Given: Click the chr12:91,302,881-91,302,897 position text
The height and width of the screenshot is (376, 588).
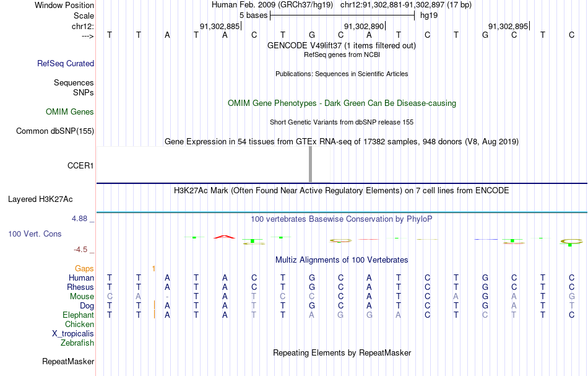Looking at the screenshot, I should coord(406,5).
